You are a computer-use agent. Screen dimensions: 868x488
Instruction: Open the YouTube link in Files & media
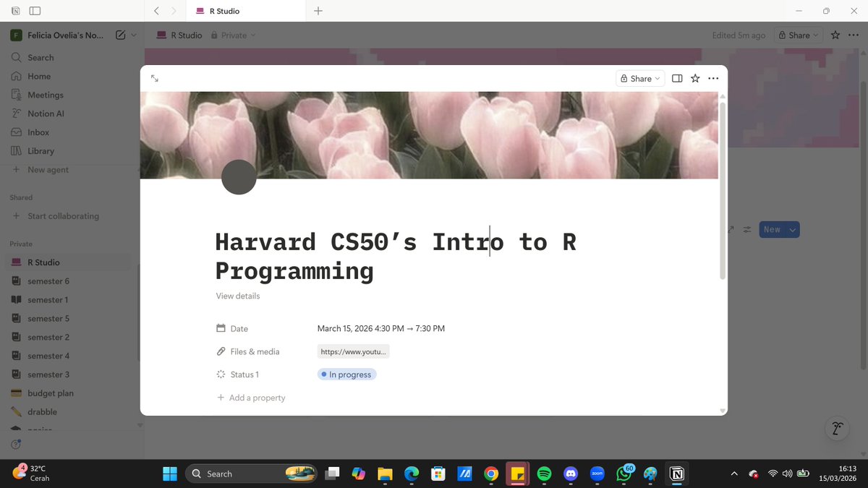(354, 351)
